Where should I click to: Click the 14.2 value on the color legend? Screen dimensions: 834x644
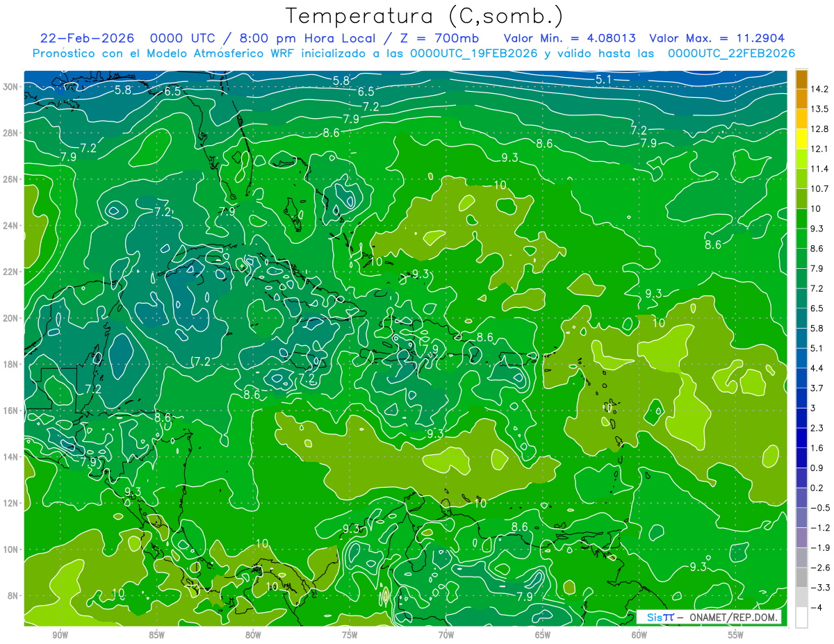(x=819, y=89)
